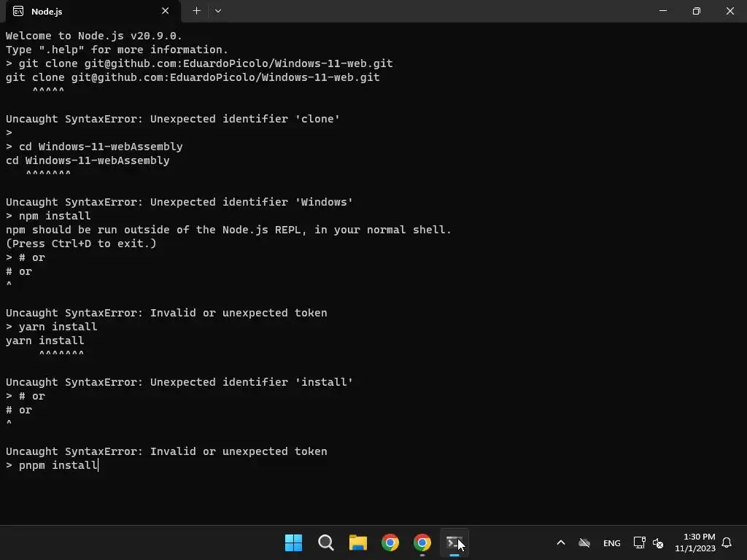Click the OneDrive tray icon

coord(584,542)
